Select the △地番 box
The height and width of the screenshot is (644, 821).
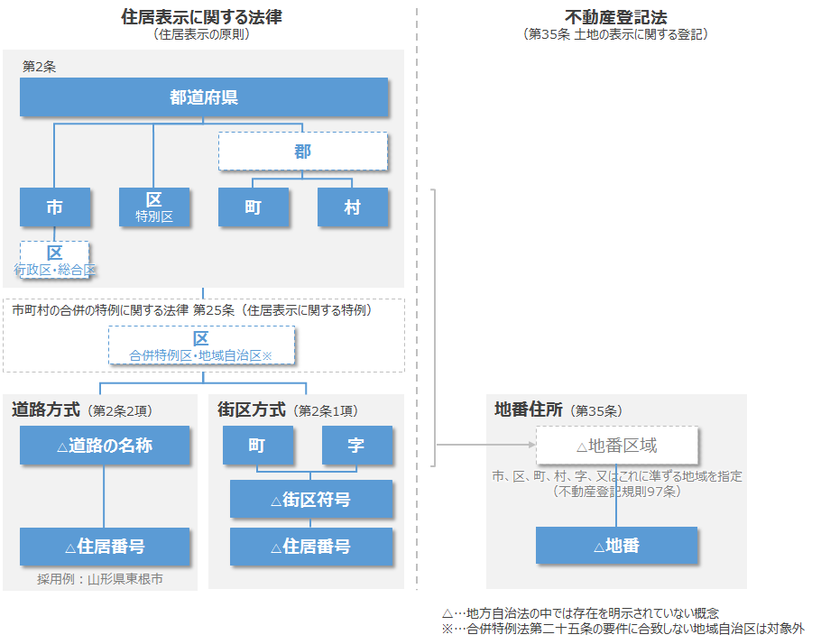pyautogui.click(x=616, y=547)
